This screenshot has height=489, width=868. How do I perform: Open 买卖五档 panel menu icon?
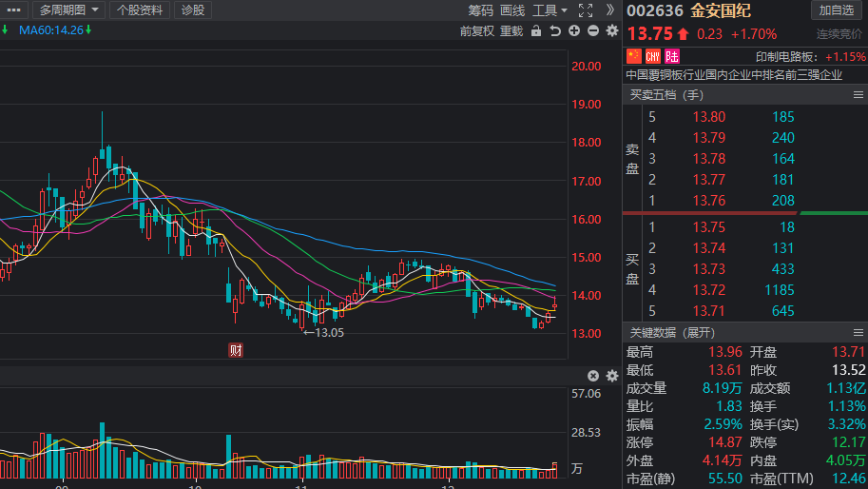point(858,95)
